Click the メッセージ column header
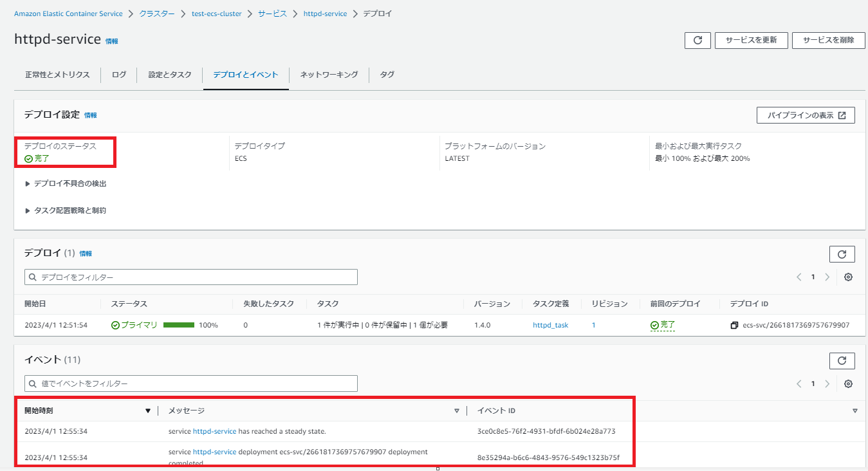868x471 pixels. [187, 411]
